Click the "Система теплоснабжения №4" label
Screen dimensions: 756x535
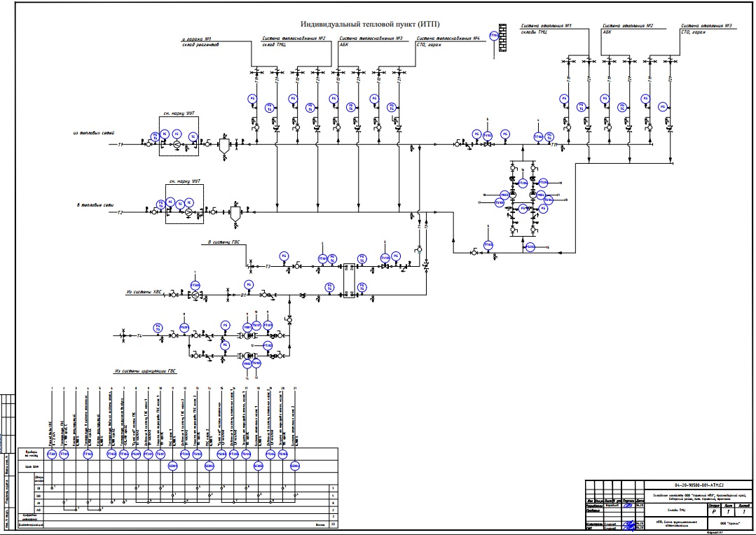448,38
